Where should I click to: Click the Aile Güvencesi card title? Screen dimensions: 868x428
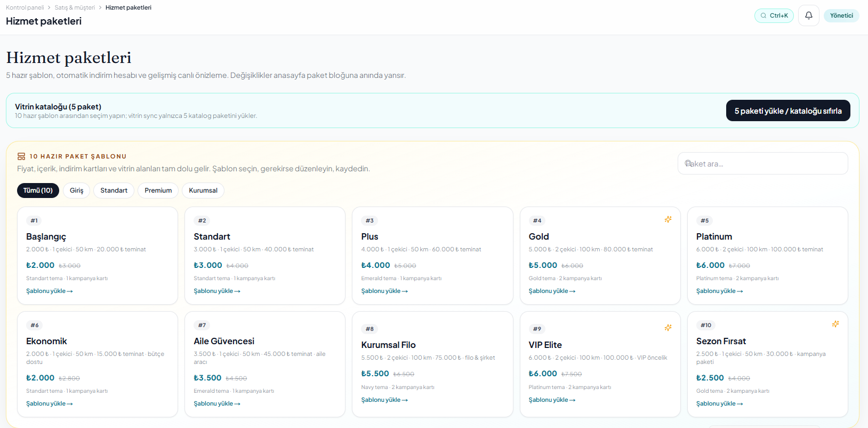click(x=224, y=341)
